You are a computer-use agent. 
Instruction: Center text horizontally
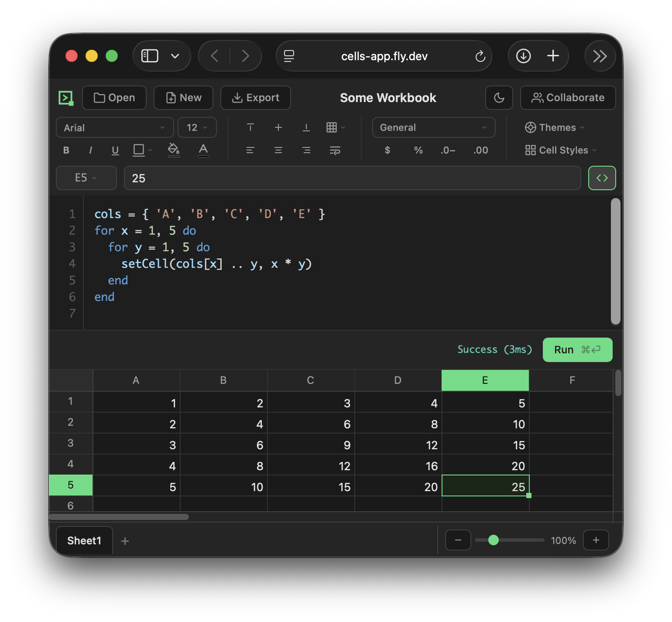click(278, 150)
